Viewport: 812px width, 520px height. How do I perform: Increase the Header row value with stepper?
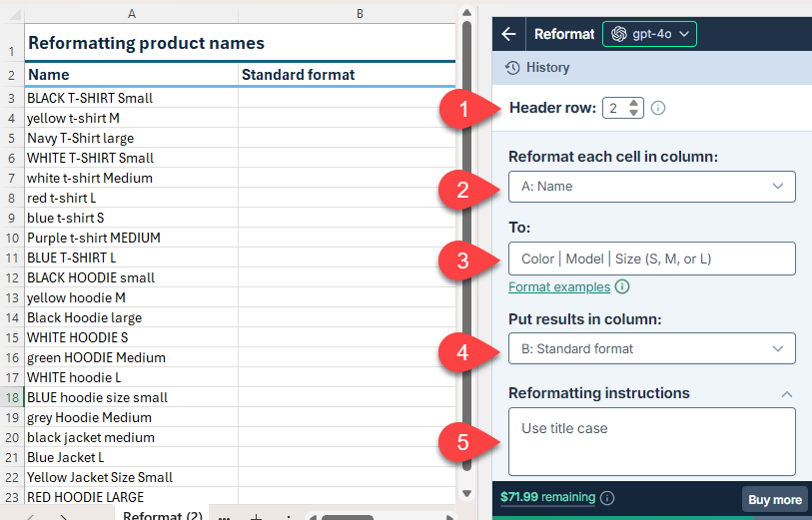[x=633, y=103]
